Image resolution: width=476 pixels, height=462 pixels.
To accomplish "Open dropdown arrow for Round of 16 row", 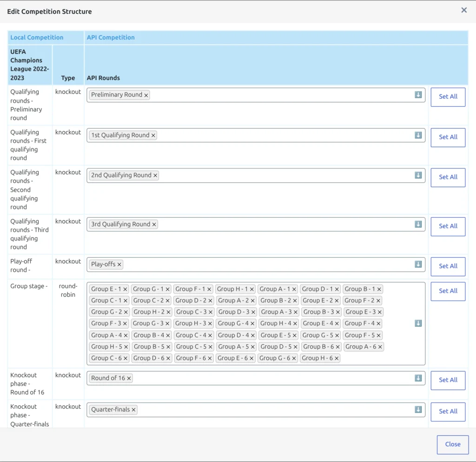I will click(x=418, y=378).
